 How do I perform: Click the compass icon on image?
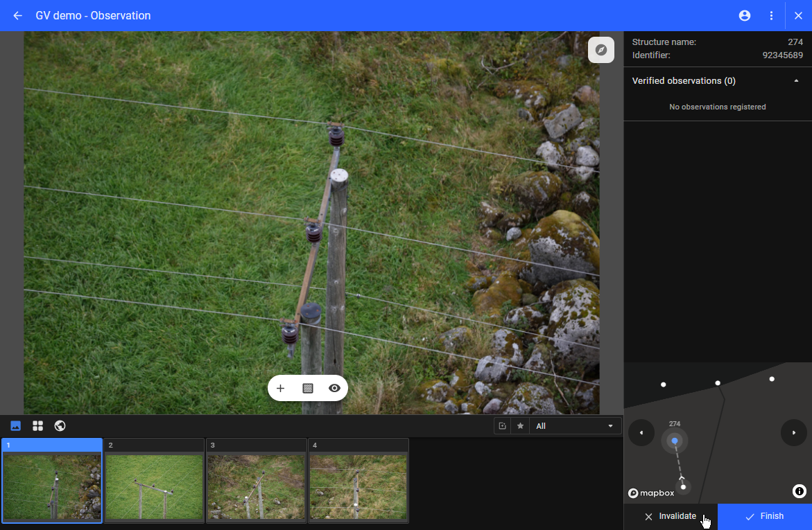point(601,50)
